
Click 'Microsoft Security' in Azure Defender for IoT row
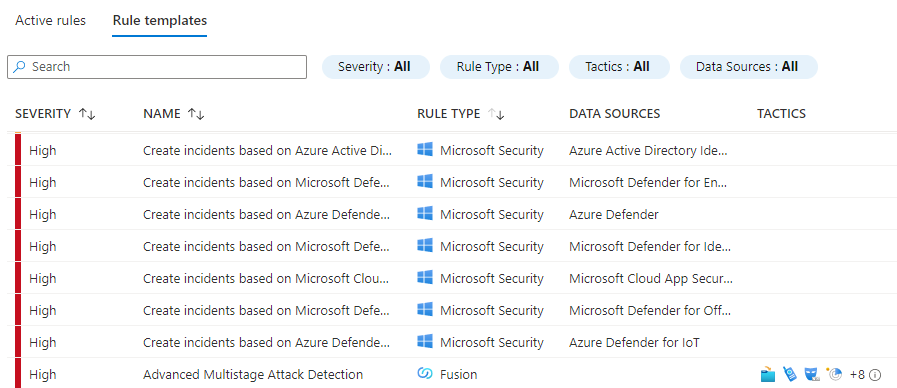click(491, 343)
